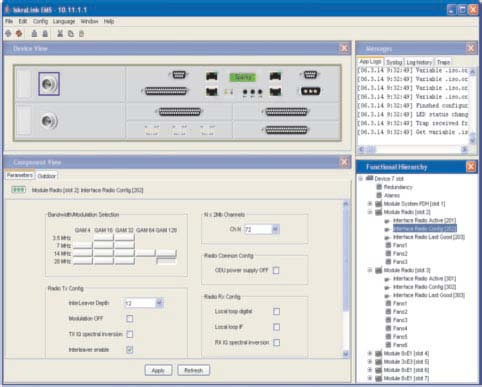
Task: Click the Device 7 slot chassis icon
Action: [369, 178]
